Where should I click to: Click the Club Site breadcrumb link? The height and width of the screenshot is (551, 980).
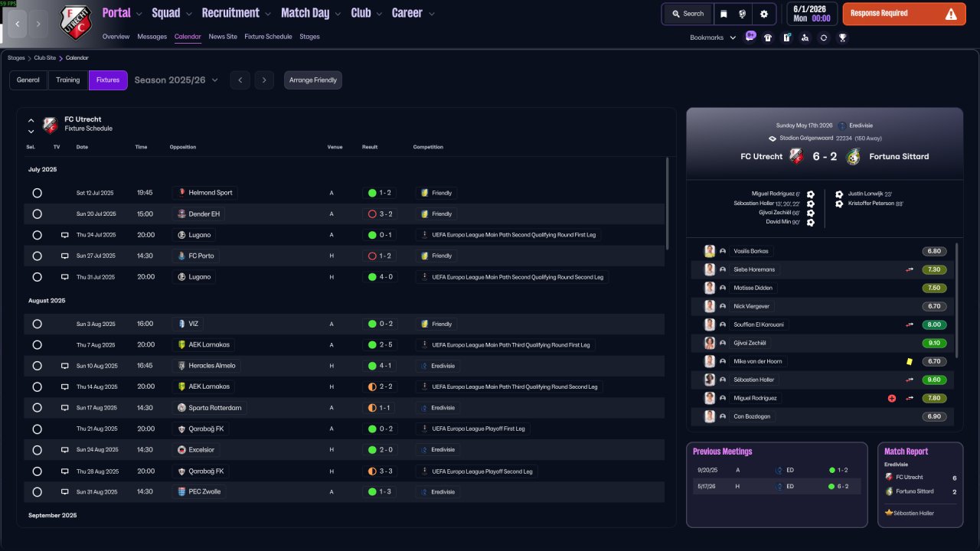click(46, 58)
